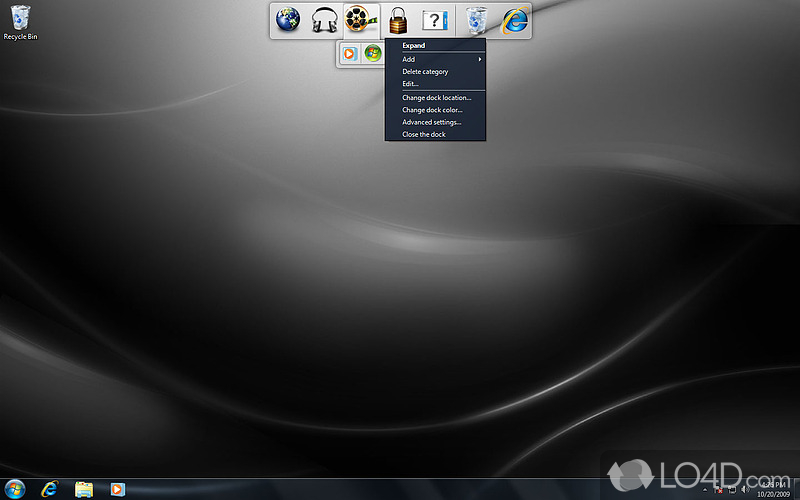Open Change dock color... option
Viewport: 800px width, 500px height.
point(432,110)
